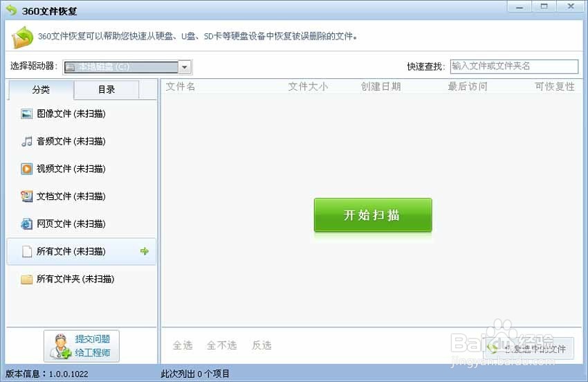Click 恢复选中的文件 recover button
Image resolution: width=588 pixels, height=382 pixels.
pos(529,349)
